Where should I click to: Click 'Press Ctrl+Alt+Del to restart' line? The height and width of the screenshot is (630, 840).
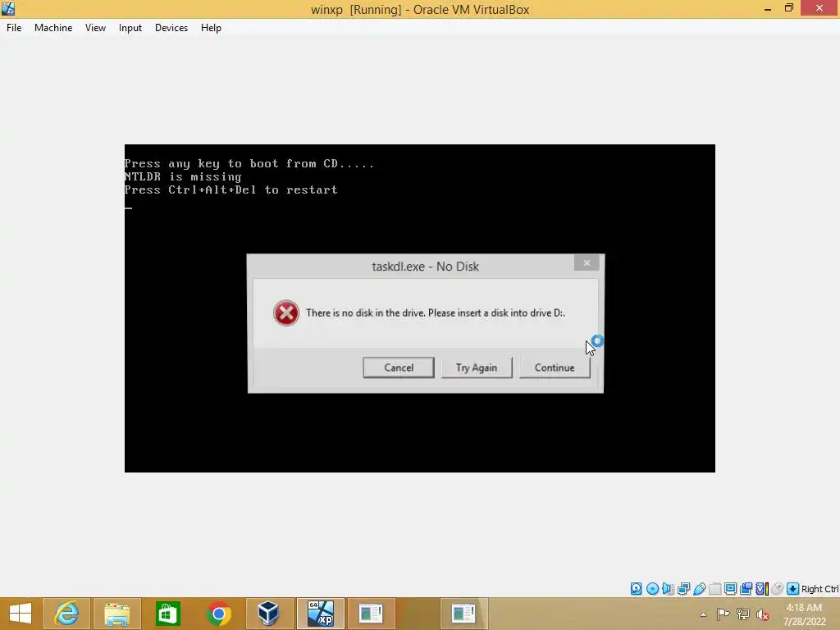(x=231, y=189)
